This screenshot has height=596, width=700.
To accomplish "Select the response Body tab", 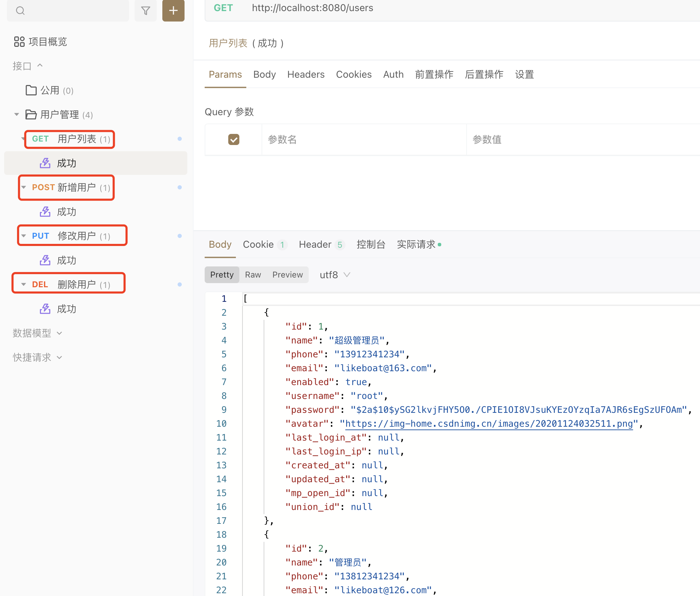I will (x=220, y=245).
